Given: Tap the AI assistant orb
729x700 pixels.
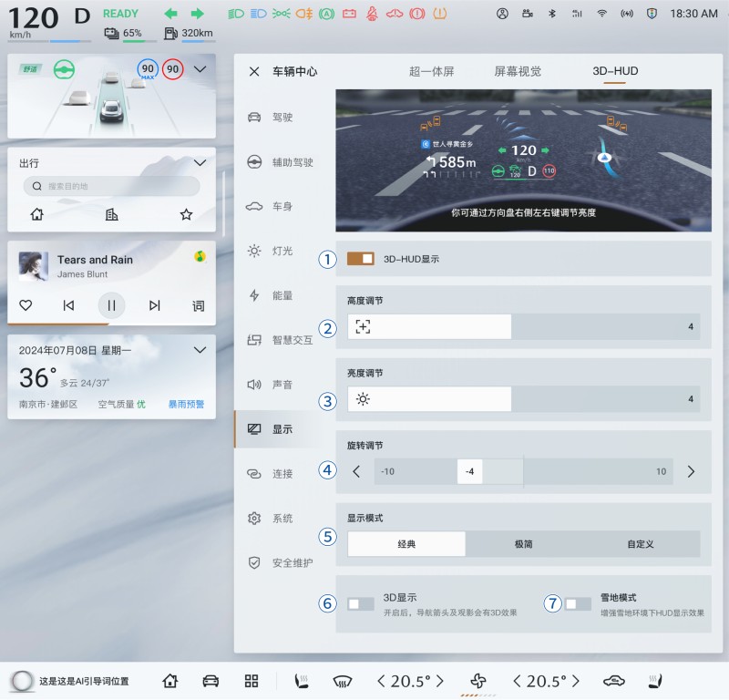Looking at the screenshot, I should click(22, 681).
